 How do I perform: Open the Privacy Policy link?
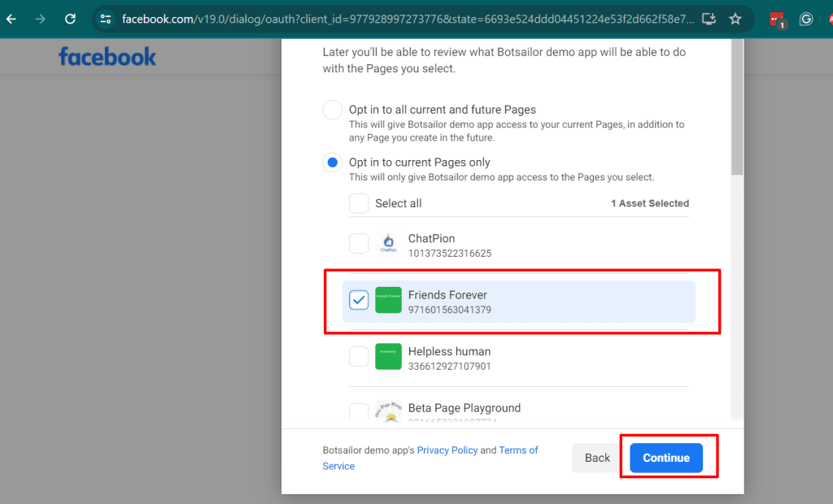pos(447,450)
